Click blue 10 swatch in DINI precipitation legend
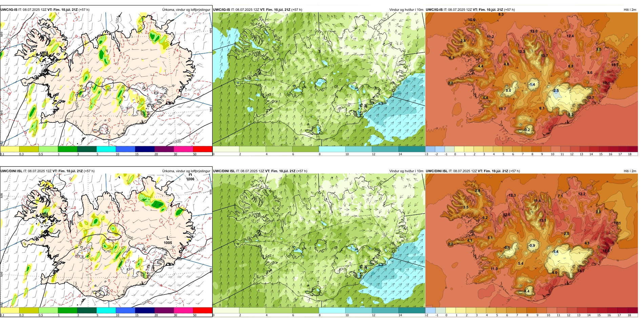Screen dimensions: 644x322 click(125, 310)
